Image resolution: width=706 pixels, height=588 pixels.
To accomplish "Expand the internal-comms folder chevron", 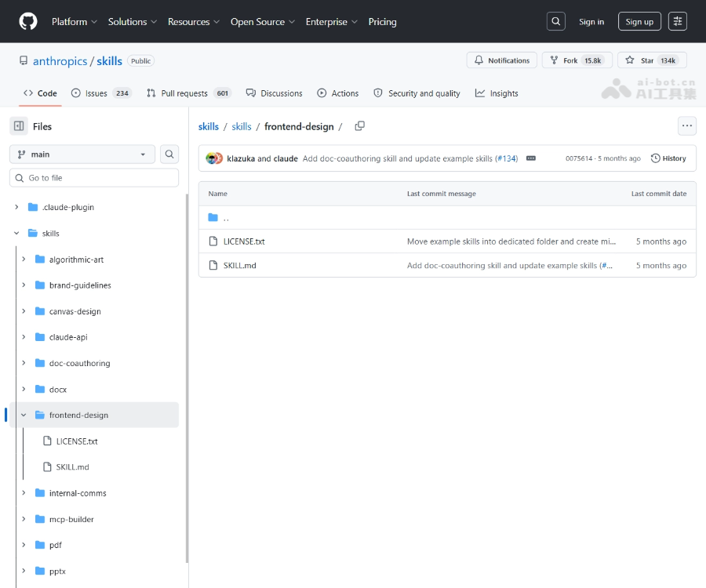I will pos(24,493).
